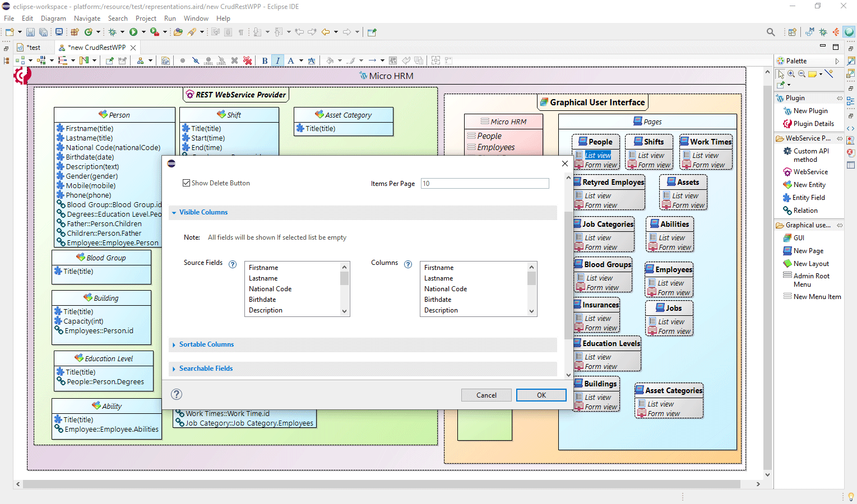Pick the New Entity palette tool

coord(804,185)
